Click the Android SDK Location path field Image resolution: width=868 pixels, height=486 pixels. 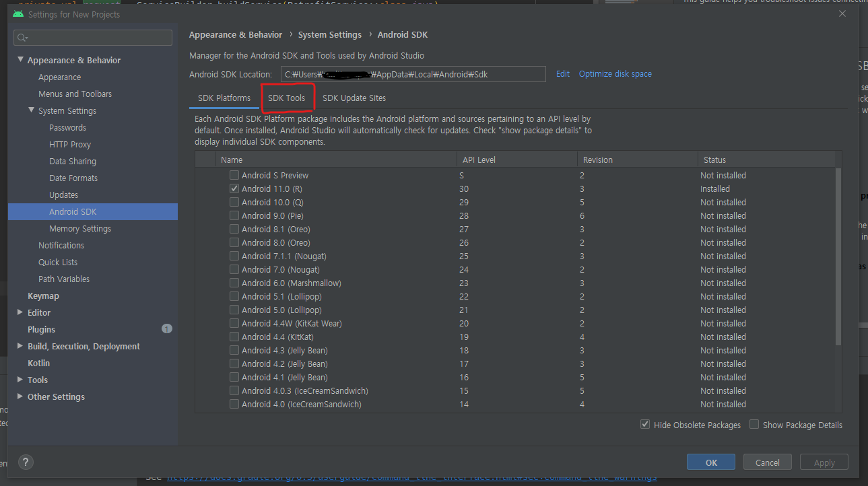pyautogui.click(x=413, y=74)
